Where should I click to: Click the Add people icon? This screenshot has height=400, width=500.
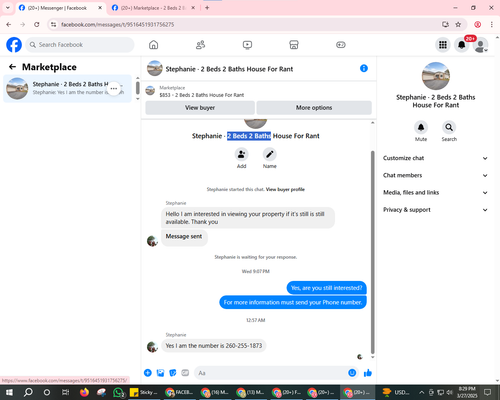pyautogui.click(x=241, y=155)
